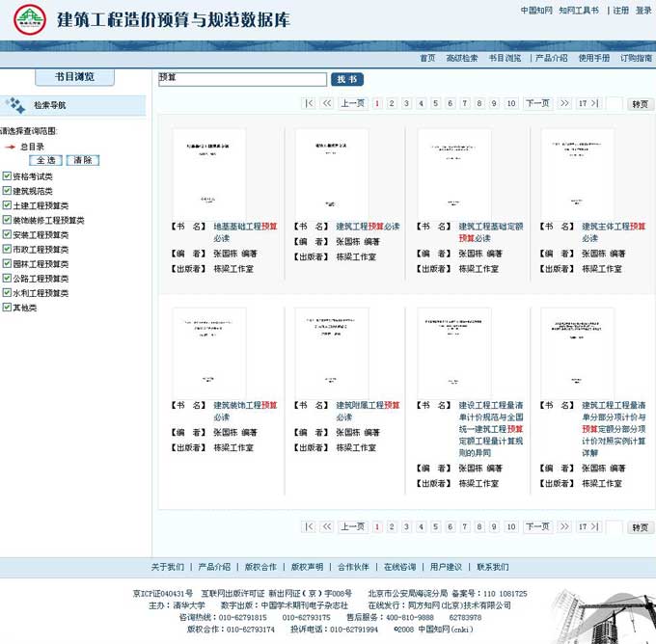Open the 书目浏览 tab in left panel
This screenshot has height=644, width=656.
click(x=74, y=77)
